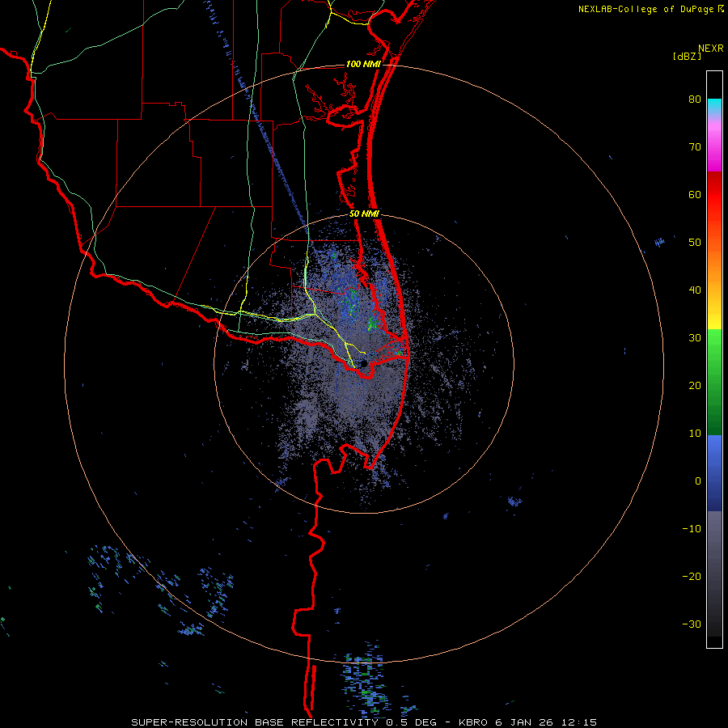Click the 40 value on the dBZ scale

[x=695, y=290]
